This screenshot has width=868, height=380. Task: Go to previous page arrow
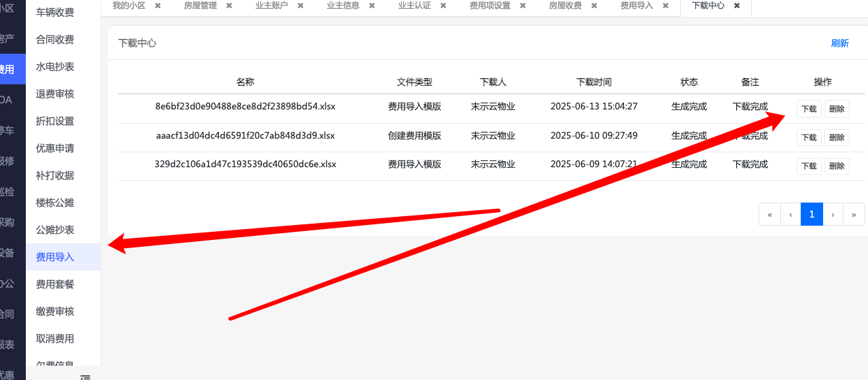pyautogui.click(x=791, y=214)
